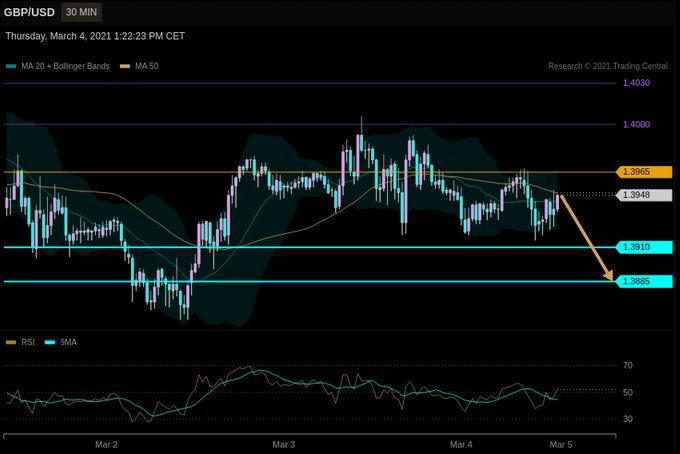Select the 30 MIN timeframe button
Viewport: 680px width, 454px height.
click(82, 12)
